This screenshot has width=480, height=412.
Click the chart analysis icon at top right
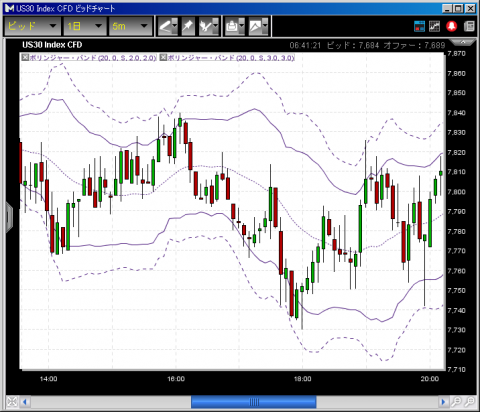(x=434, y=26)
